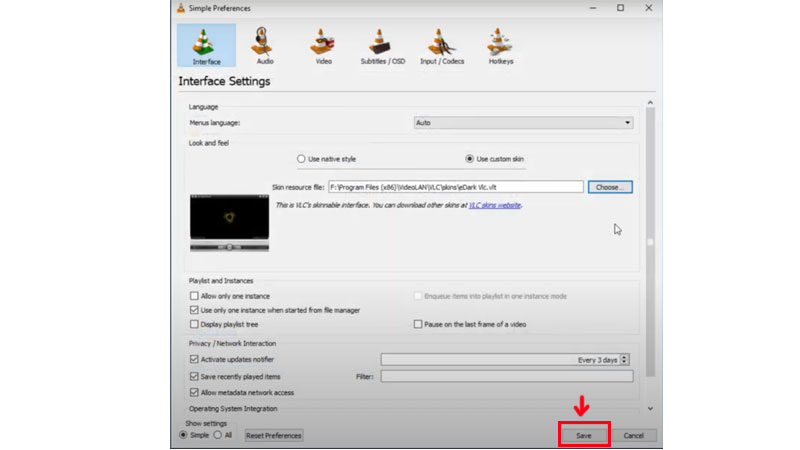
Task: Click the recently played Filter field
Action: click(507, 377)
